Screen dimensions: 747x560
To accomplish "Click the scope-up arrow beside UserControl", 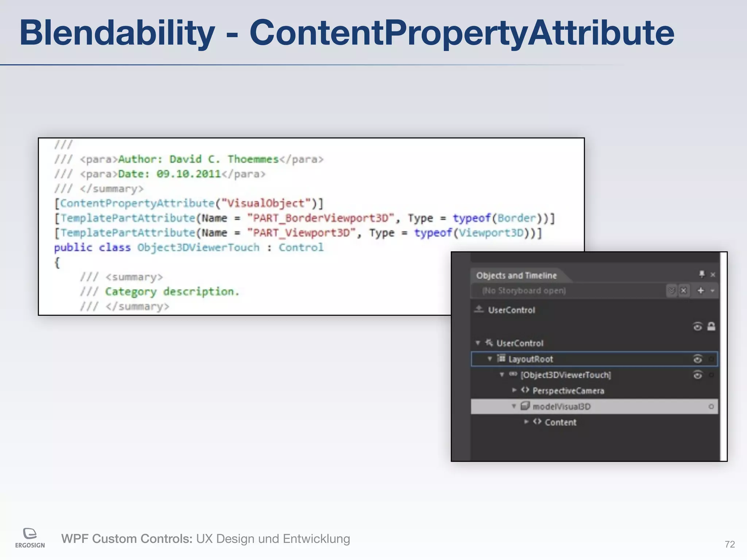I will pos(479,310).
